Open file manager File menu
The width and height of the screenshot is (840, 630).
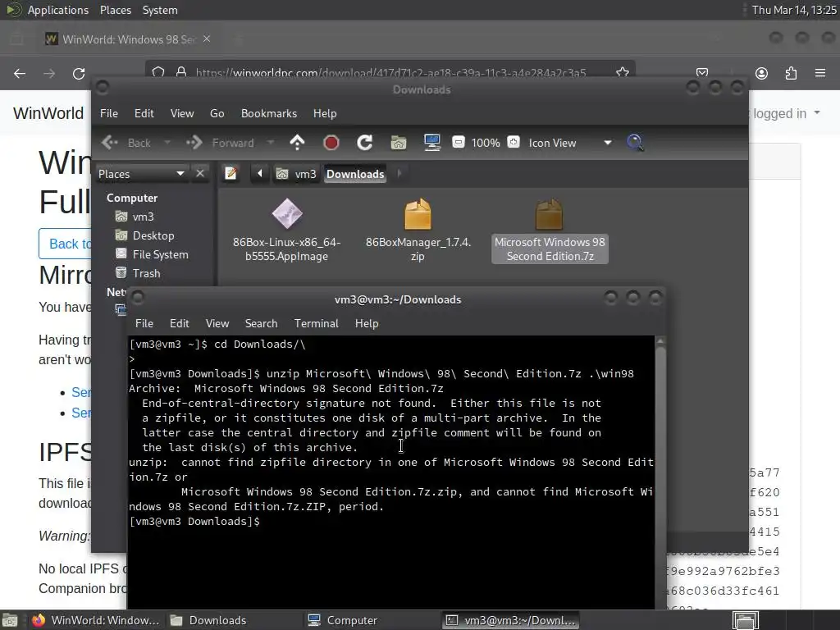click(x=109, y=113)
